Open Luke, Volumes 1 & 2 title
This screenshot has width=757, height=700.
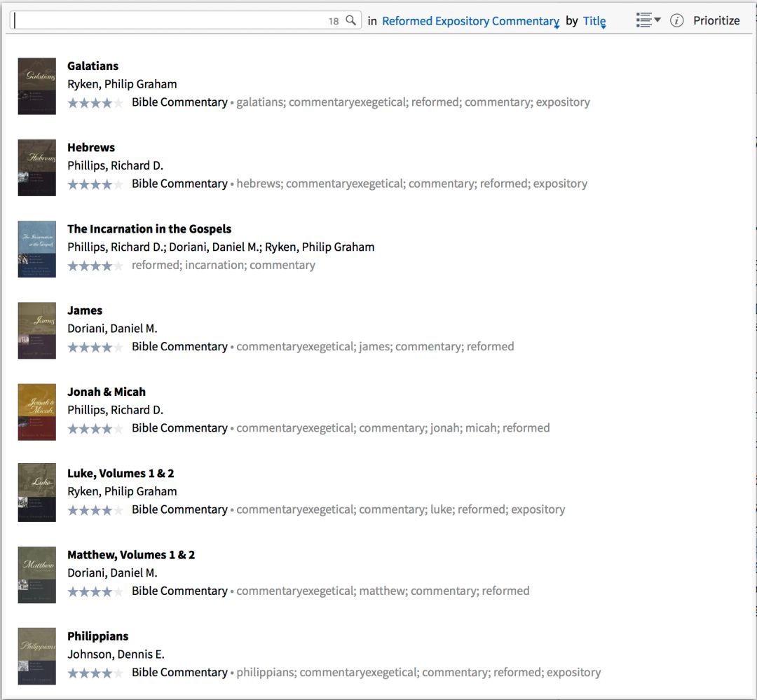tap(121, 473)
